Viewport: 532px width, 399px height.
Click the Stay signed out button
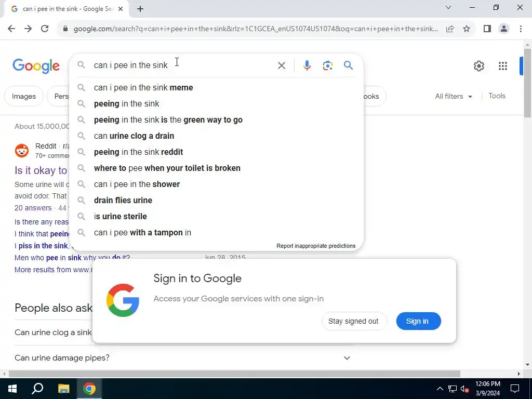(353, 321)
